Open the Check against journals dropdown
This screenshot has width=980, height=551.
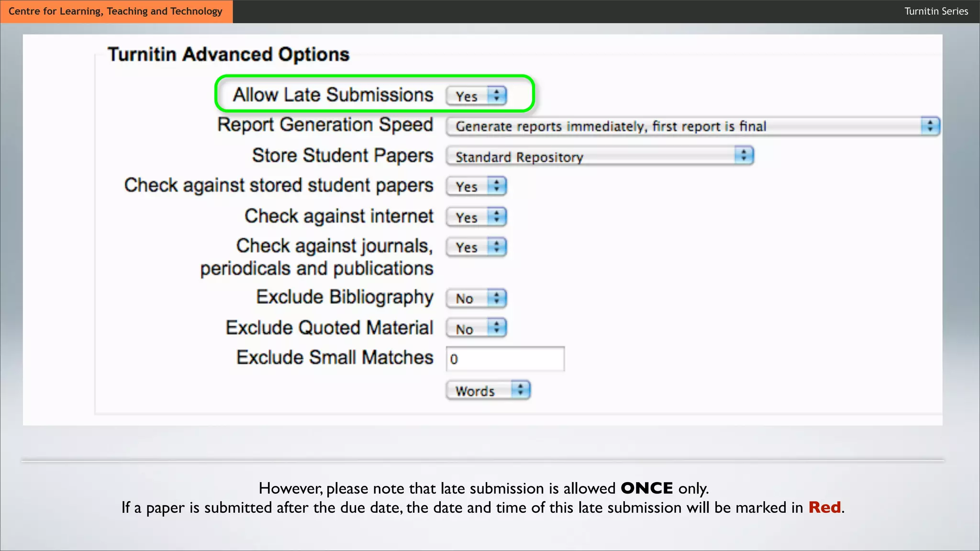475,247
